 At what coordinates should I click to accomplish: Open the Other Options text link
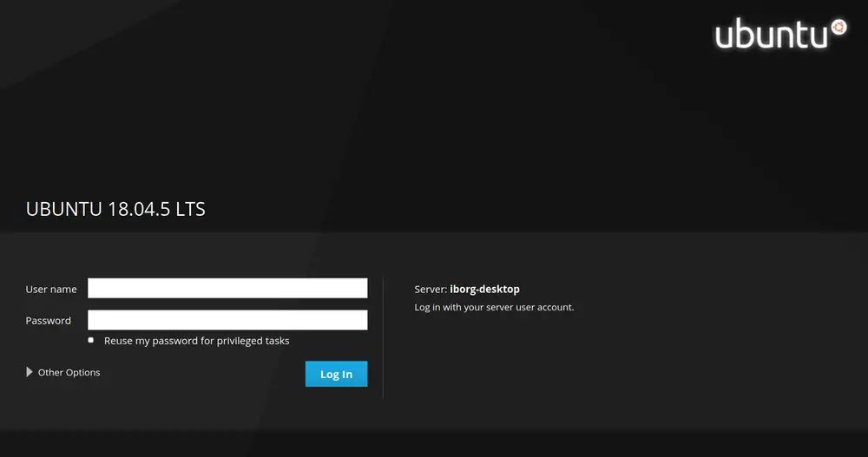click(x=69, y=373)
